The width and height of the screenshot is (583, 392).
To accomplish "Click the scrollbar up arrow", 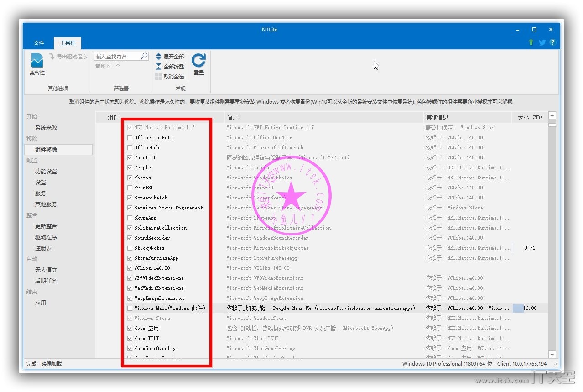I will pyautogui.click(x=552, y=116).
